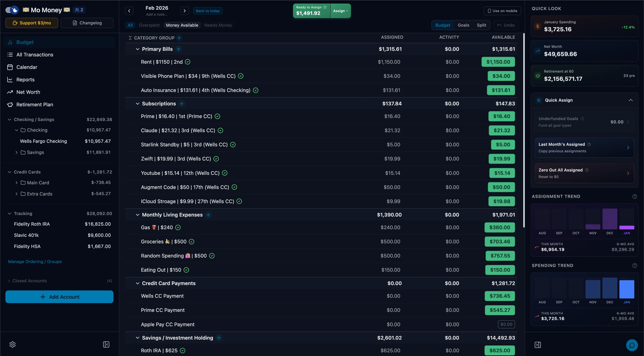Viewport: 644px width, 356px height.
Task: Filter categories by Overspent
Action: click(149, 25)
